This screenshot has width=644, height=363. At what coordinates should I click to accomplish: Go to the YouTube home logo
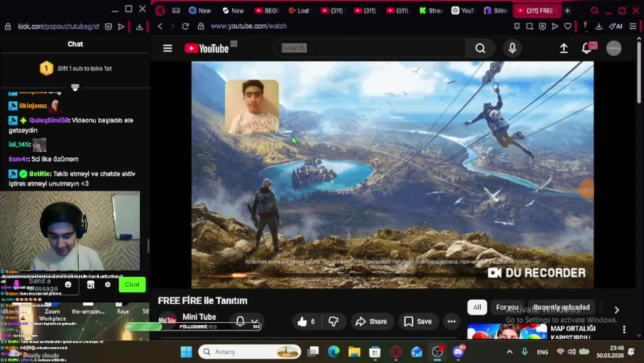(207, 48)
